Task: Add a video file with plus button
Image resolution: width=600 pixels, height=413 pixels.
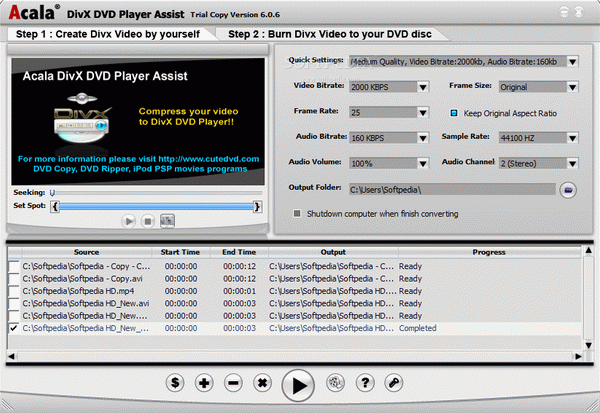Action: click(x=204, y=382)
